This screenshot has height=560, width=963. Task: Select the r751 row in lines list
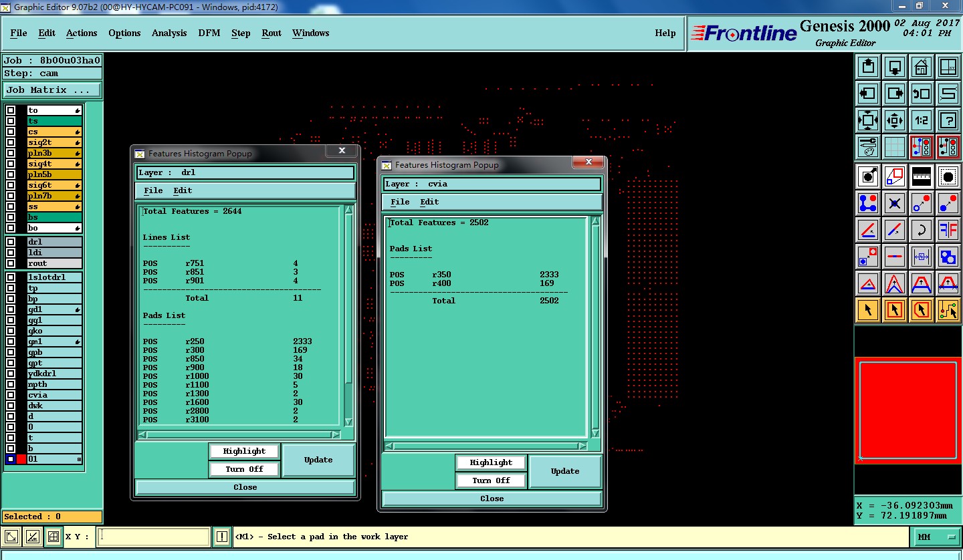click(221, 263)
